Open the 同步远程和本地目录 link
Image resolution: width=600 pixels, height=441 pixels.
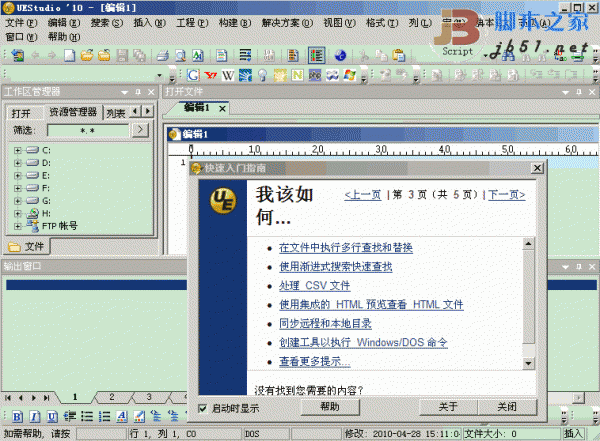(325, 323)
